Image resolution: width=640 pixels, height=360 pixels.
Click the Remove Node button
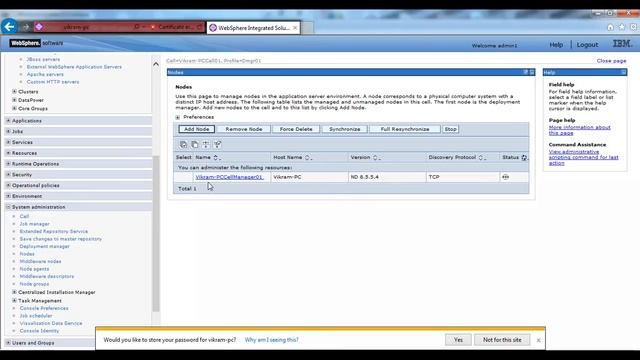point(244,129)
